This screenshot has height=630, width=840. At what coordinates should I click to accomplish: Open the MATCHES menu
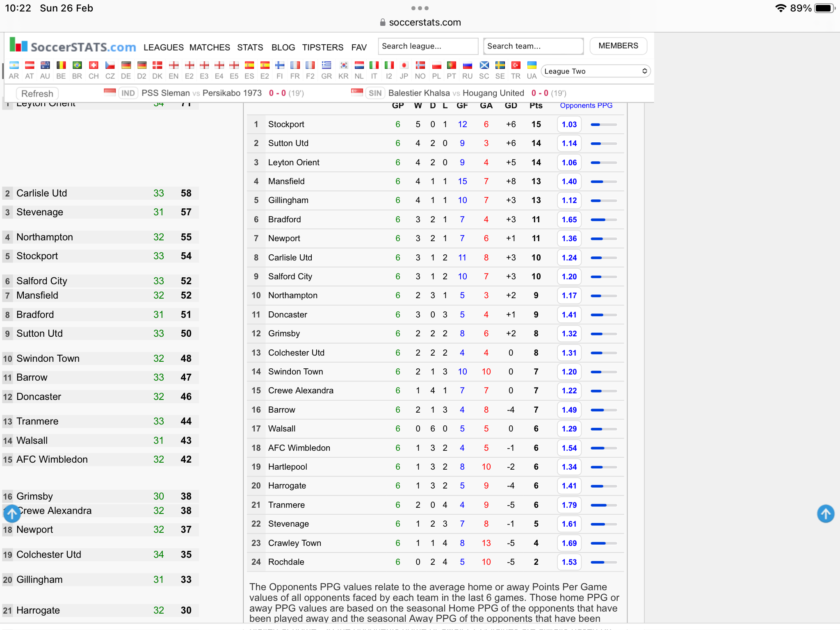point(210,48)
